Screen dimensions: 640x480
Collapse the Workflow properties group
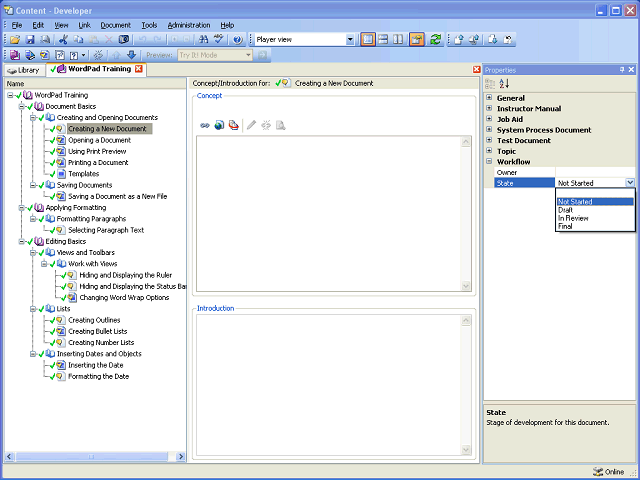[489, 161]
